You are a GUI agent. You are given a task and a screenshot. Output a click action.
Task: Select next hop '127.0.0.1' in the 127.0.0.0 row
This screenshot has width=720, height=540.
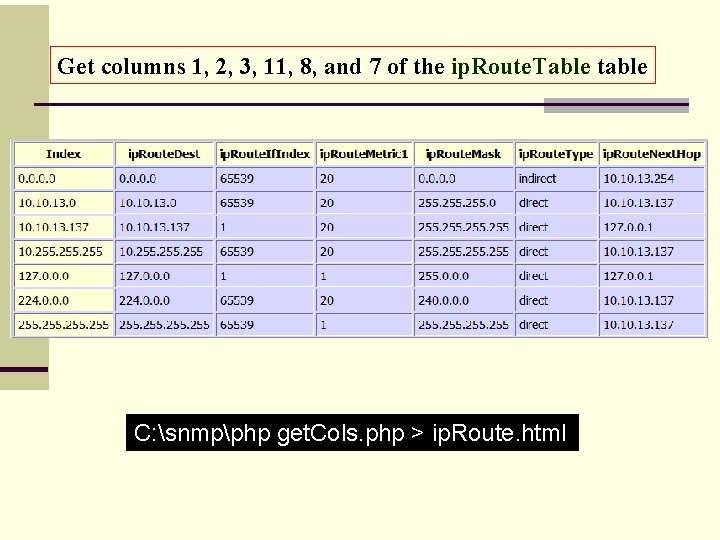tap(652, 276)
